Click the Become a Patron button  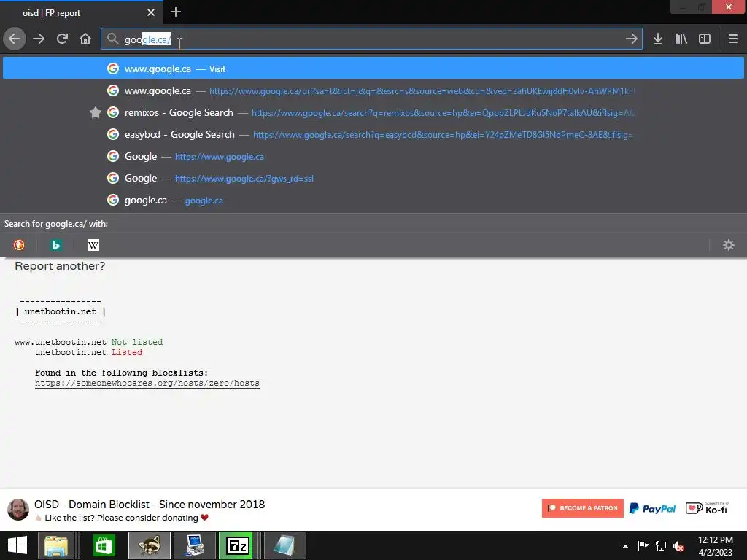pos(582,508)
